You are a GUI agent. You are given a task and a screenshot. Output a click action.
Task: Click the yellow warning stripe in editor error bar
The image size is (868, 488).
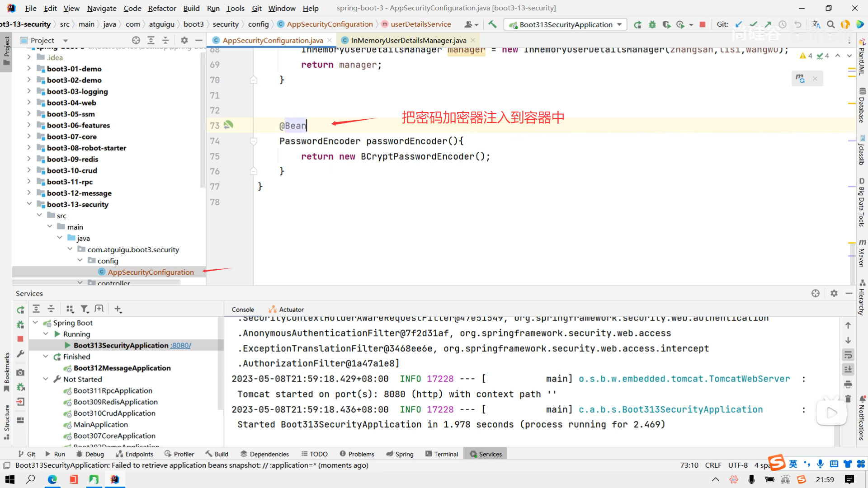(x=851, y=103)
